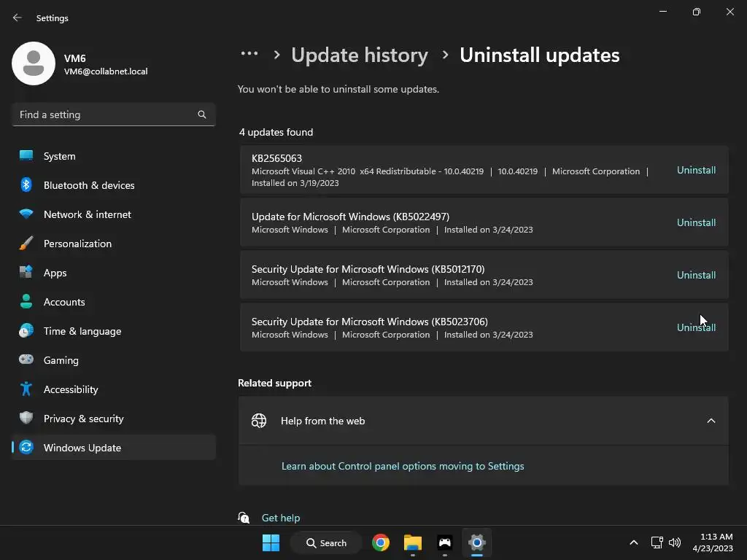This screenshot has height=560, width=747.
Task: Open Google Chrome from taskbar
Action: pos(381,542)
